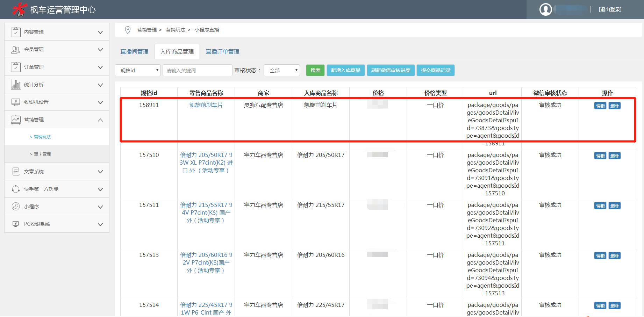644x317 pixels.
Task: Click the 收银机设置 register icon
Action: [x=16, y=102]
